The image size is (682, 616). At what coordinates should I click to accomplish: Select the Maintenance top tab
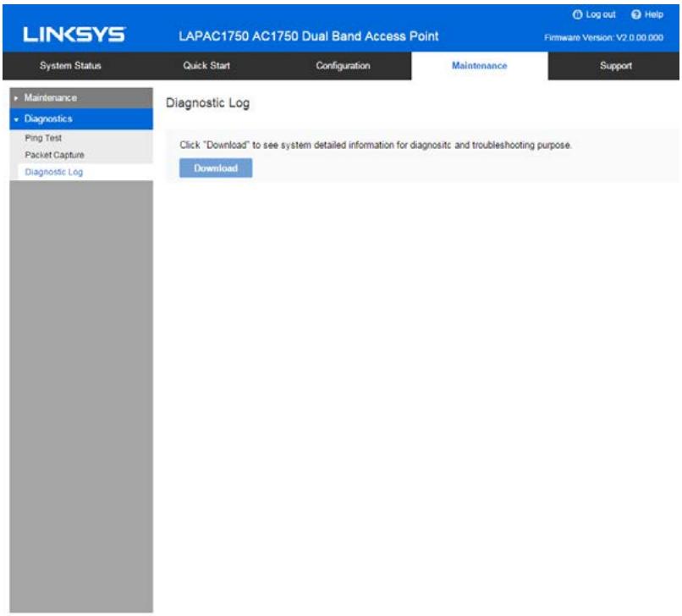point(479,66)
